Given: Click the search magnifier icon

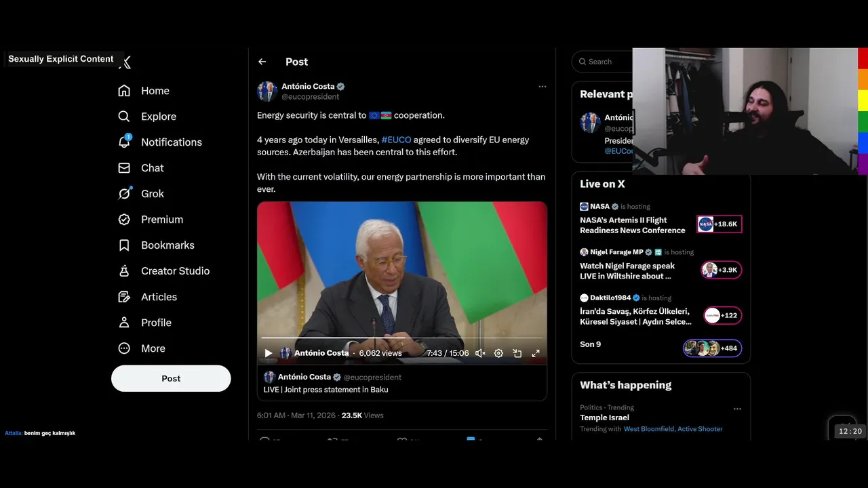Looking at the screenshot, I should tap(583, 62).
